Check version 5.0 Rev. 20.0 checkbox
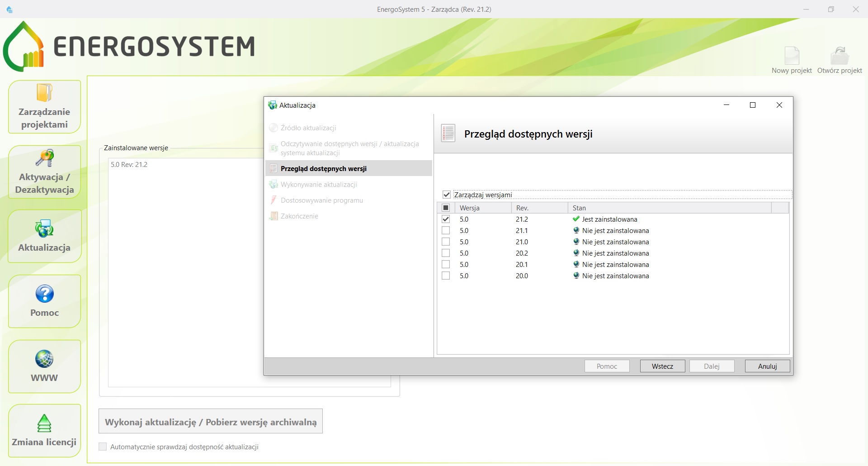868x466 pixels. click(x=446, y=276)
